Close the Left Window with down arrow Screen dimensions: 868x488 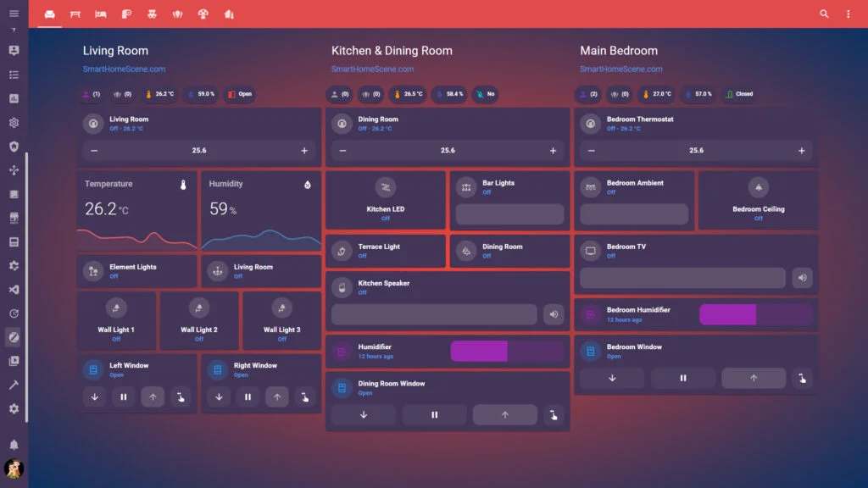pyautogui.click(x=94, y=396)
